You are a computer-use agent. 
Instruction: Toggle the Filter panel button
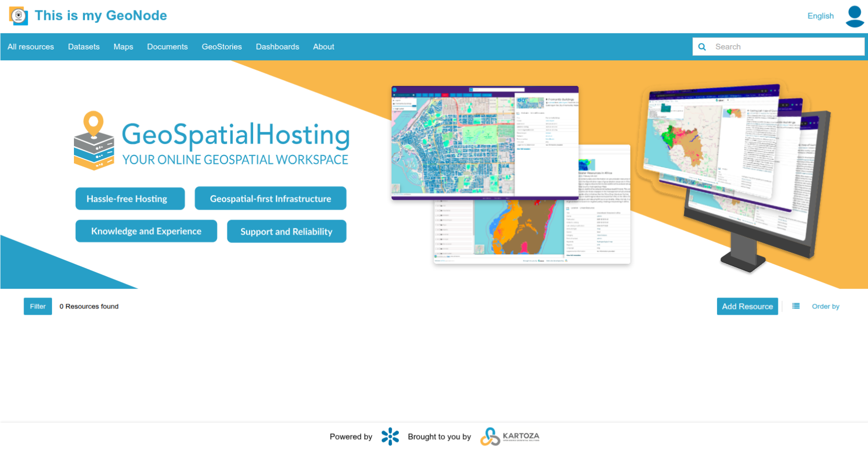click(37, 306)
